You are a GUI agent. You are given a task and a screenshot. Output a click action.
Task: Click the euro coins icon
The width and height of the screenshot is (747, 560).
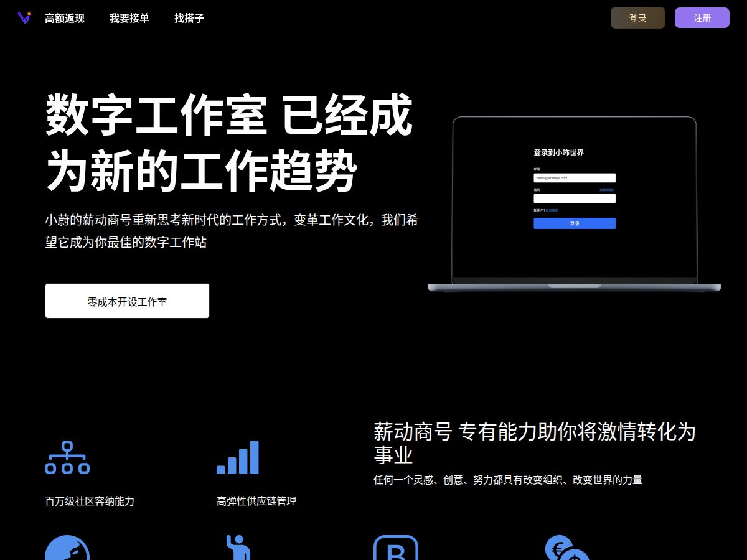567,548
